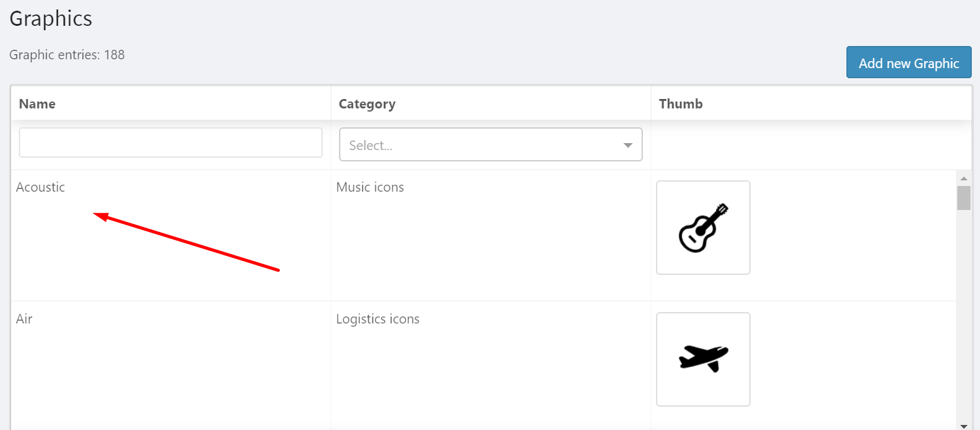Screen dimensions: 980x430
Task: Select the Acoustic graphic name
Action: pyautogui.click(x=40, y=187)
